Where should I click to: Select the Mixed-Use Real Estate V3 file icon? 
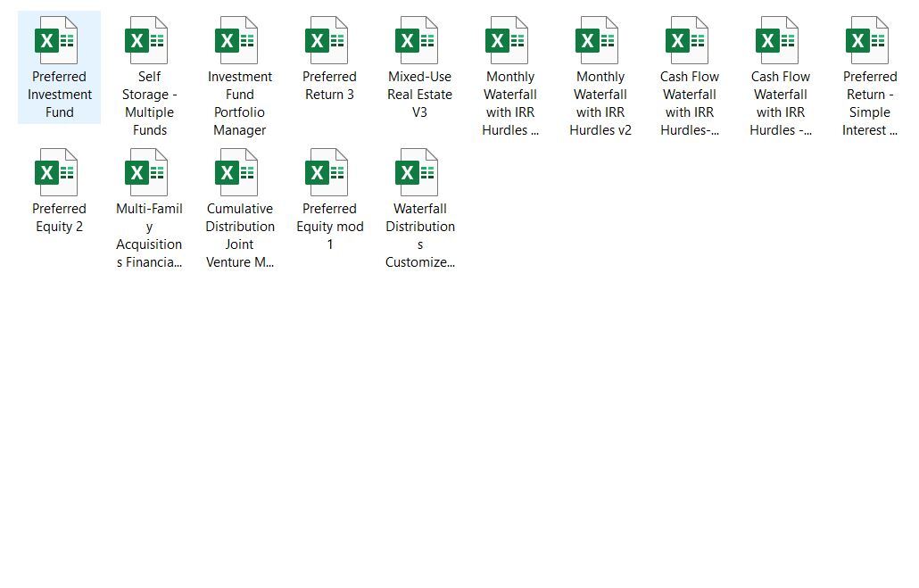[x=419, y=41]
